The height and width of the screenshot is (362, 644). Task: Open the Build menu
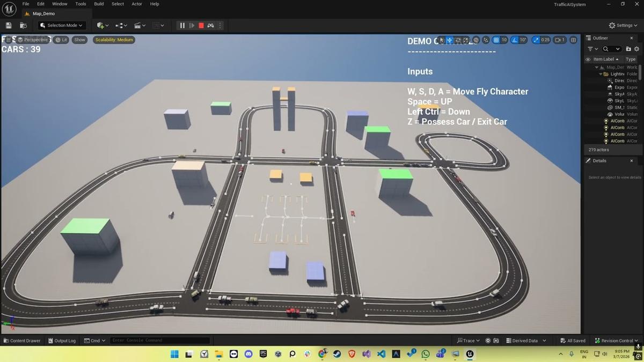pos(99,4)
